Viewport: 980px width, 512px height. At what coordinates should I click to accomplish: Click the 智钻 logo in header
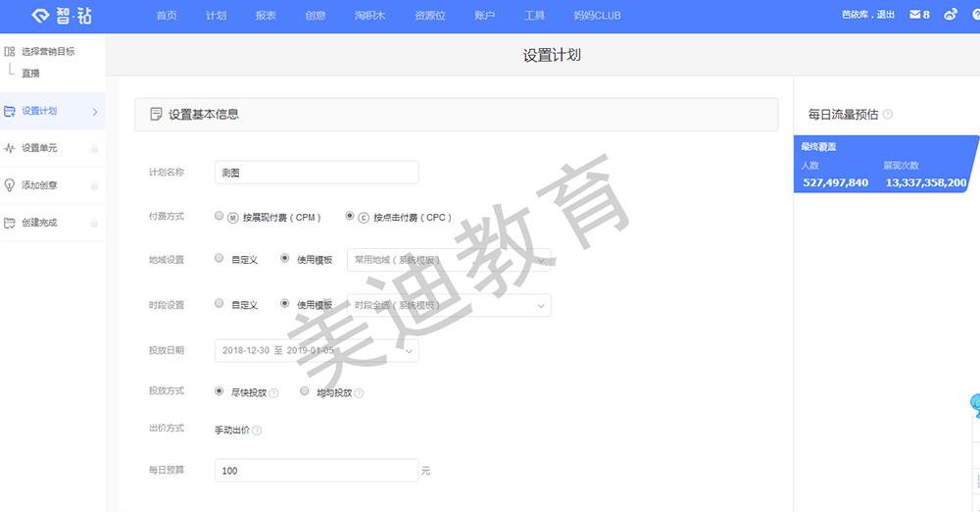point(61,16)
